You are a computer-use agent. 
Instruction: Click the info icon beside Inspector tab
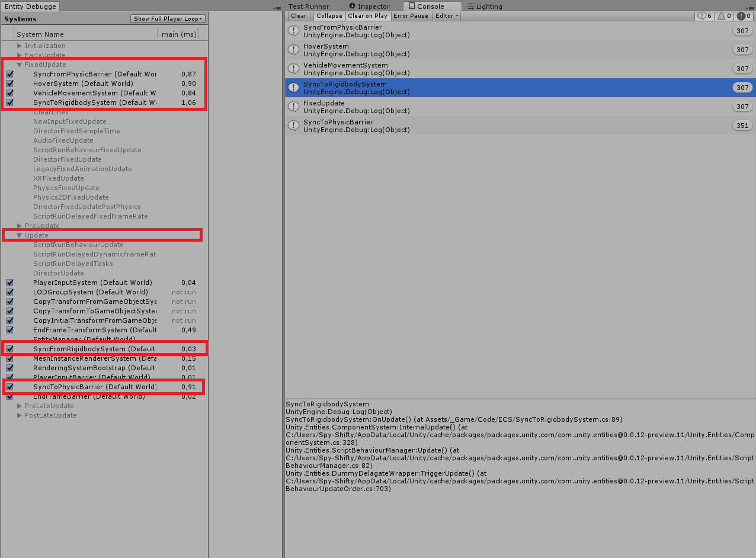click(353, 7)
